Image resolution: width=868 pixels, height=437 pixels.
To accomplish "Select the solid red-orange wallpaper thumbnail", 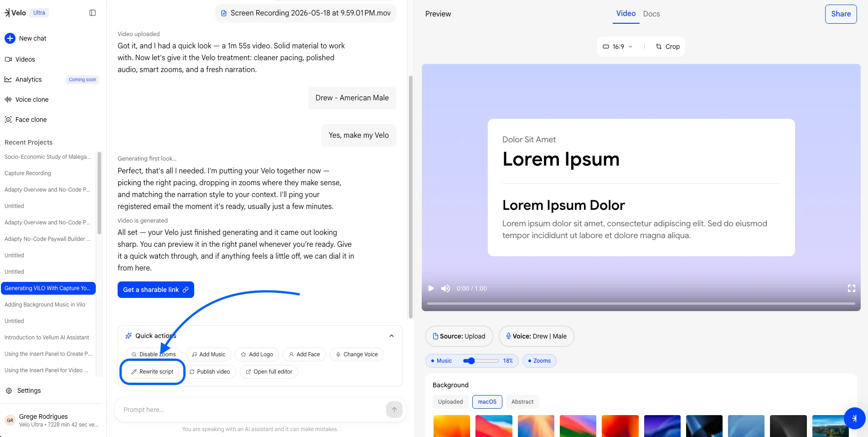I will [x=620, y=426].
